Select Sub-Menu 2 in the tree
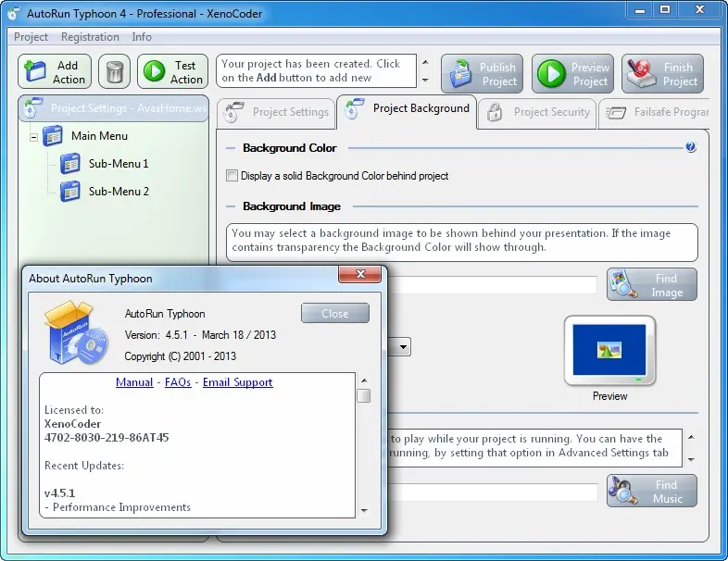 119,192
